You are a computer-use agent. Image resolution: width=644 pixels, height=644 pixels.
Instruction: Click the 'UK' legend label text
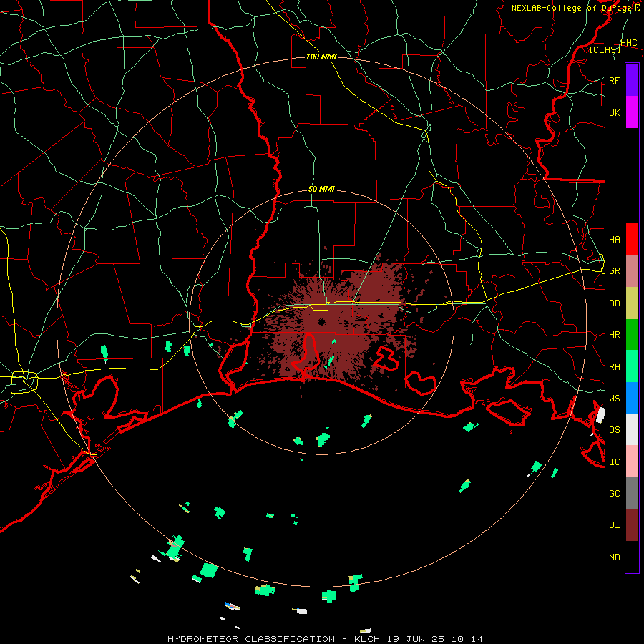(614, 112)
